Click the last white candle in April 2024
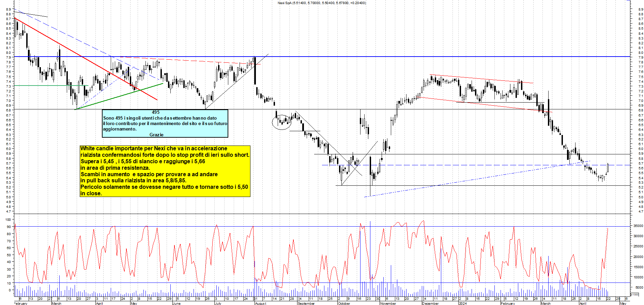This screenshot has width=644, height=305. point(608,168)
